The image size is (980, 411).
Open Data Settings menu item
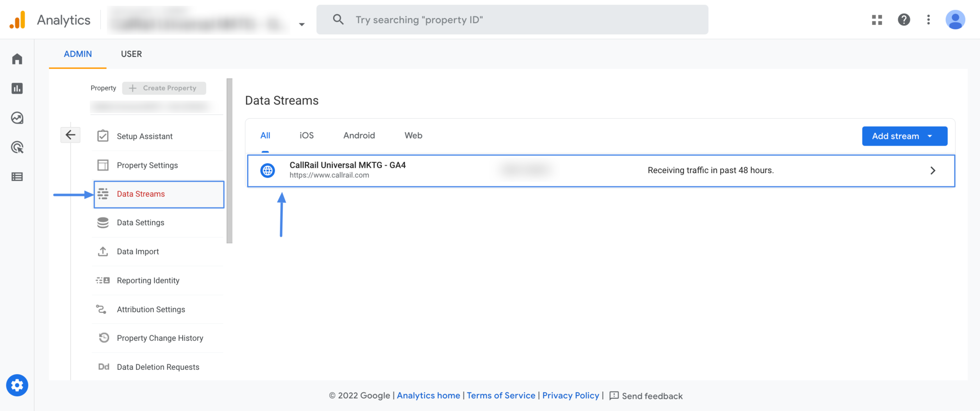[x=158, y=223]
